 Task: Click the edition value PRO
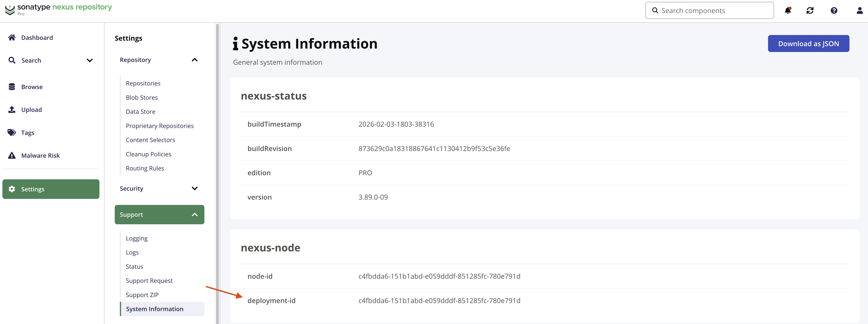365,173
